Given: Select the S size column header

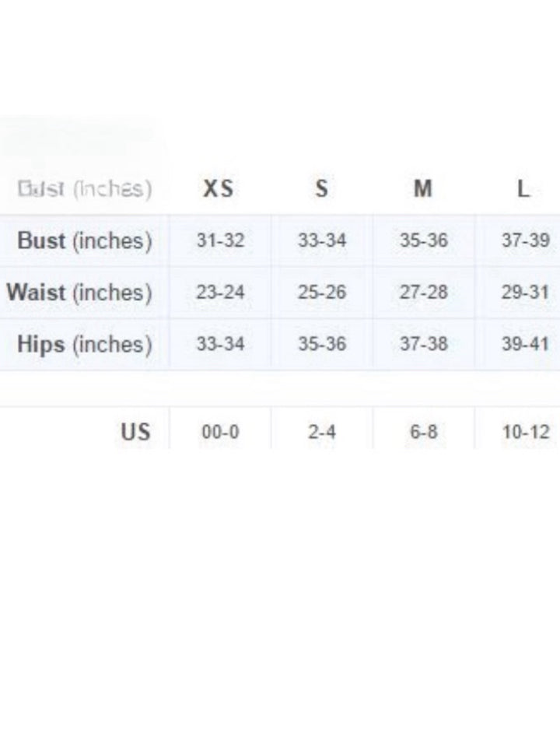Looking at the screenshot, I should tap(321, 189).
